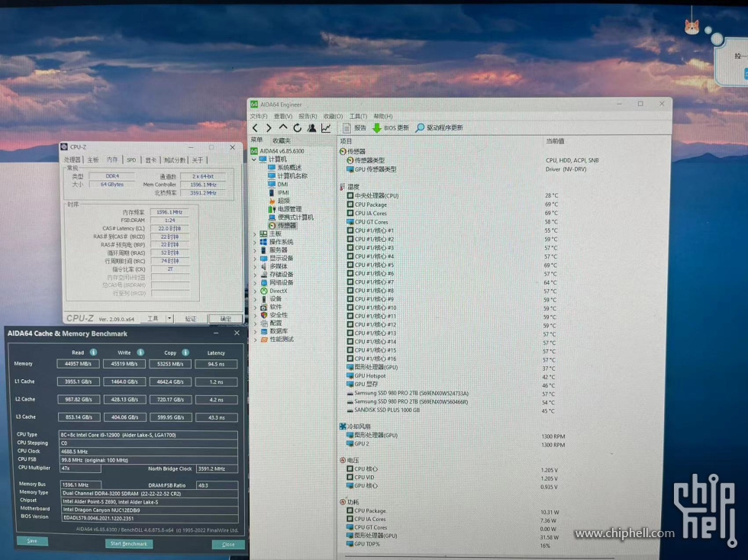Click 驱动程序更新 toolbar button
The image size is (748, 560).
coord(440,128)
